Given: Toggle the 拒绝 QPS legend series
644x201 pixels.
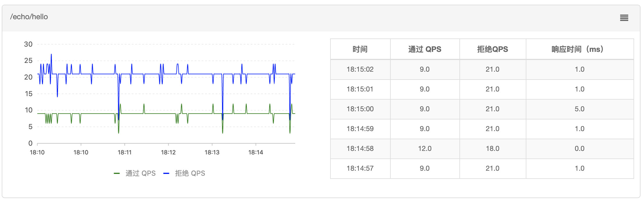Looking at the screenshot, I should pos(190,173).
